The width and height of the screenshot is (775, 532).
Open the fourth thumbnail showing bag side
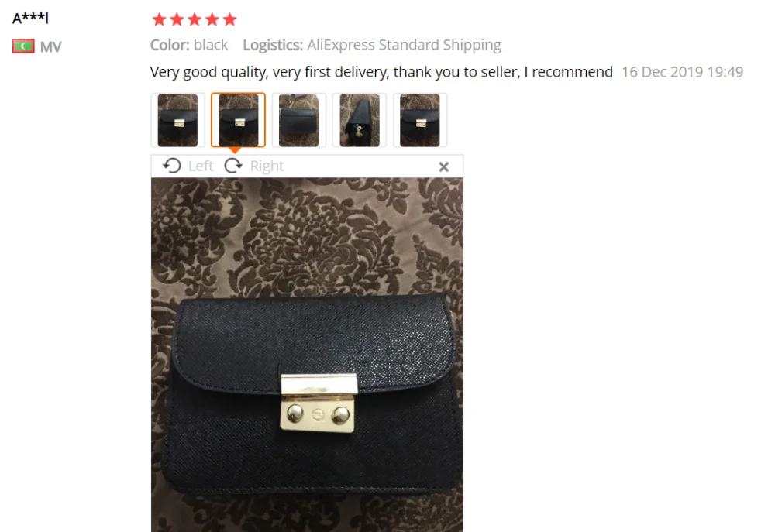coord(360,120)
